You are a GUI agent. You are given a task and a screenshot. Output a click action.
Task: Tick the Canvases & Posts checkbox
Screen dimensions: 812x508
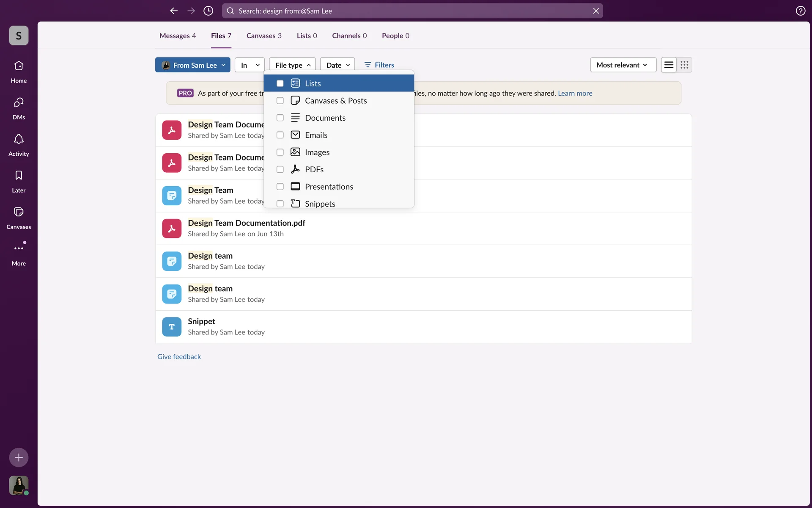[x=280, y=100]
